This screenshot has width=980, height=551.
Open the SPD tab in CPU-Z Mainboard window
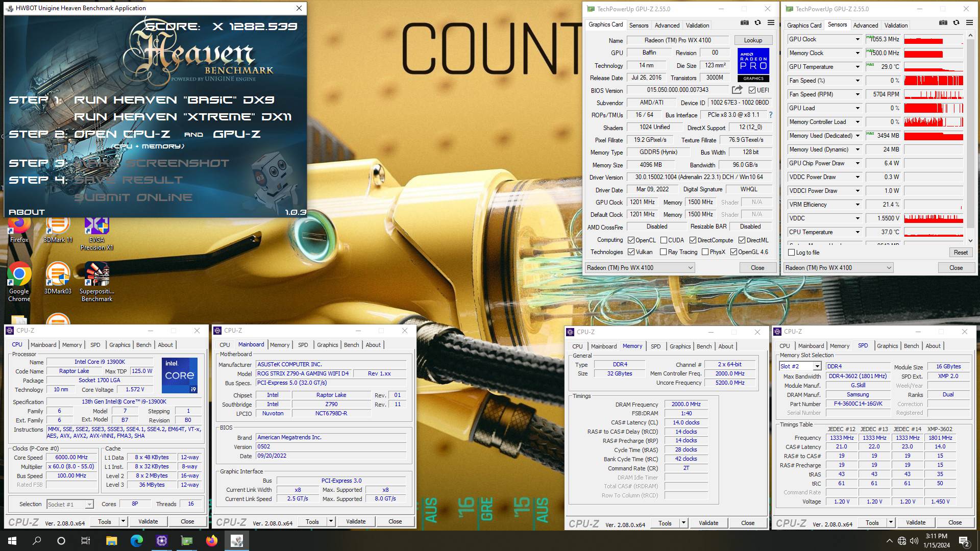(303, 345)
